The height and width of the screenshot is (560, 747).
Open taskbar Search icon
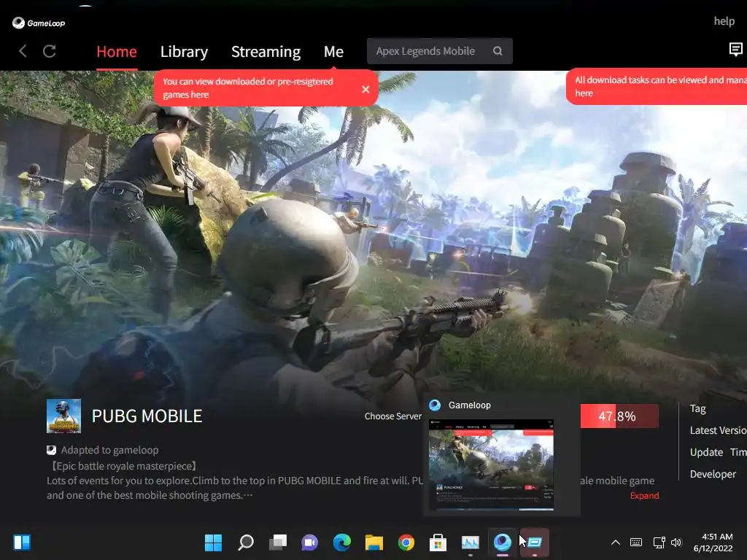246,542
